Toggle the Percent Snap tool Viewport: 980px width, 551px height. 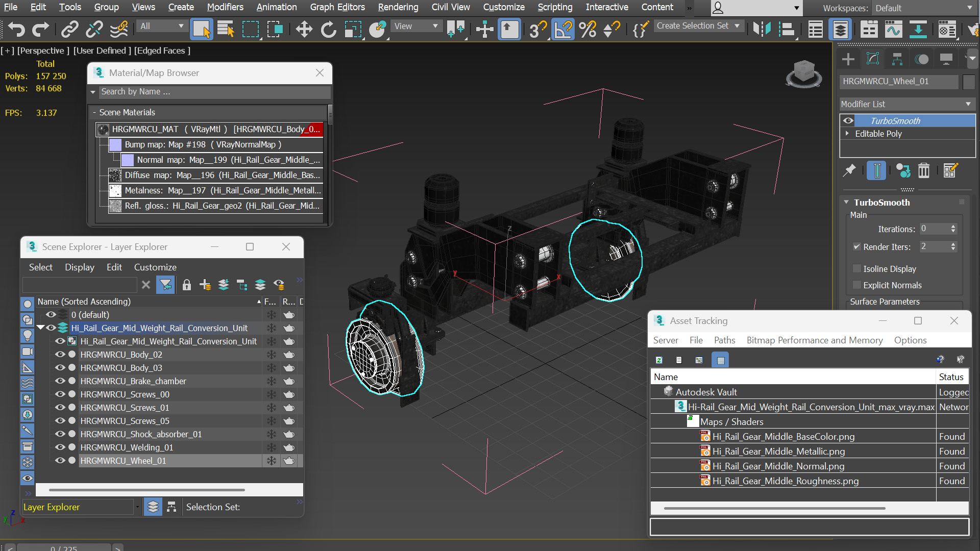tap(587, 29)
